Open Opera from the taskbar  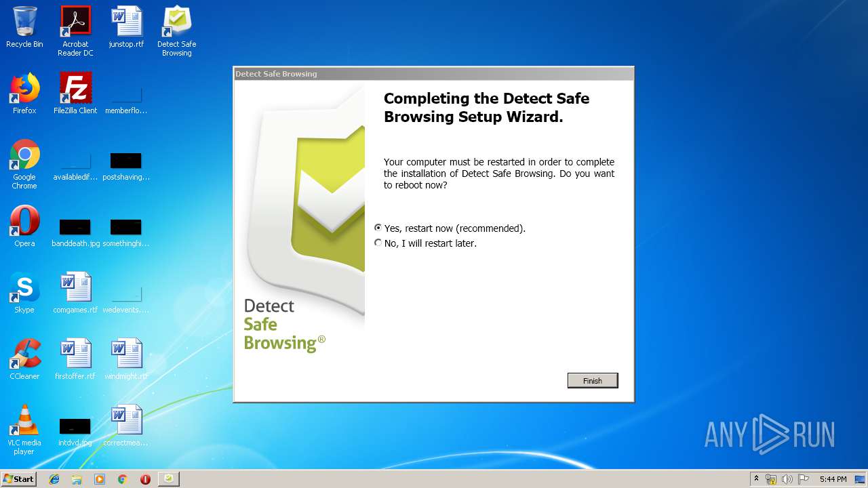pos(145,479)
